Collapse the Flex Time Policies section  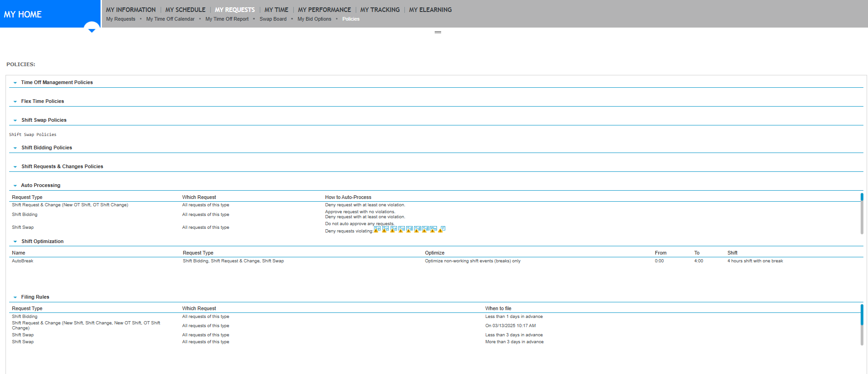pos(15,102)
